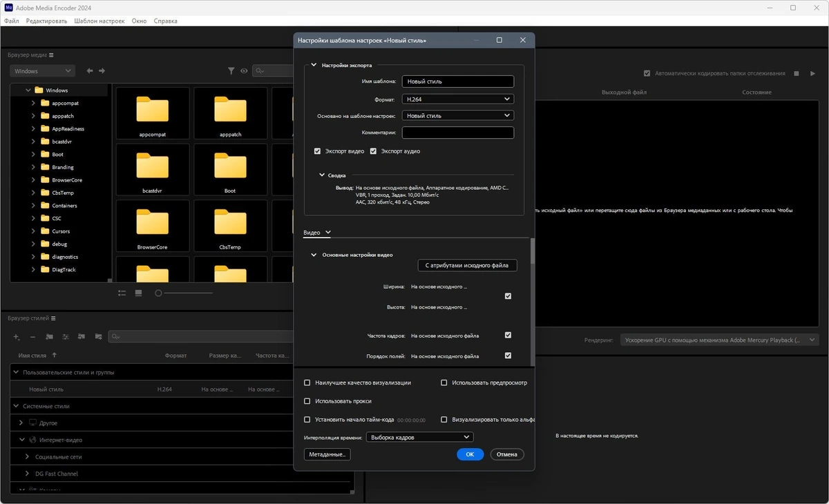Open the Справка menu
The height and width of the screenshot is (504, 829).
click(x=165, y=21)
